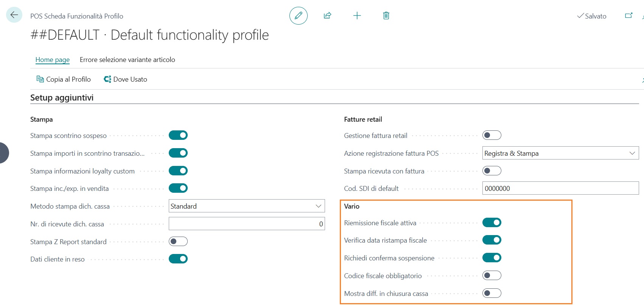Click the trash delete icon

pos(386,15)
